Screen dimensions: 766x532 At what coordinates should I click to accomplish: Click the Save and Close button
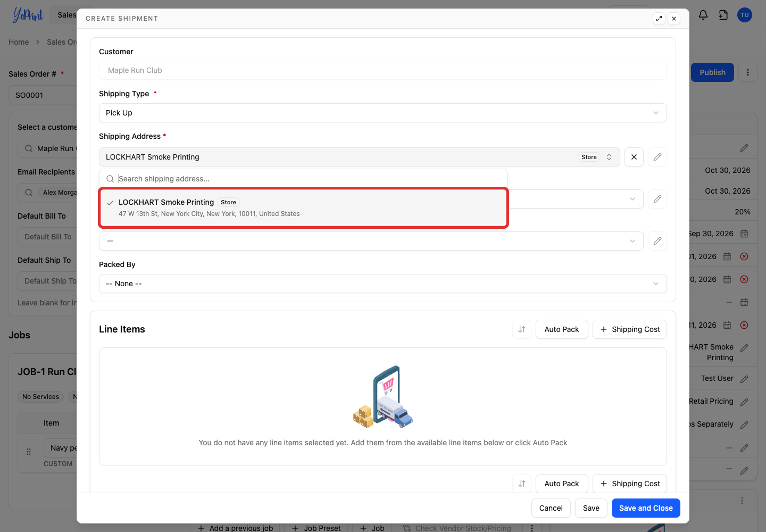[646, 508]
